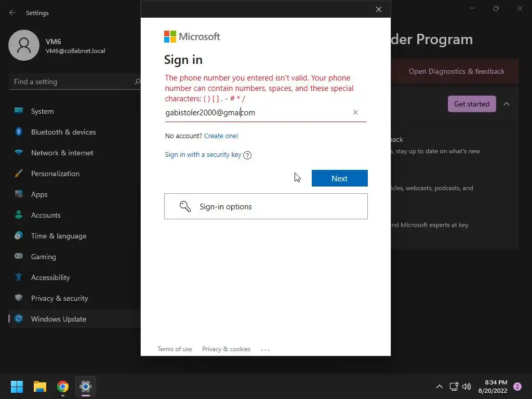The height and width of the screenshot is (399, 532).
Task: Click the Windows Update sync icon
Action: pos(19,318)
